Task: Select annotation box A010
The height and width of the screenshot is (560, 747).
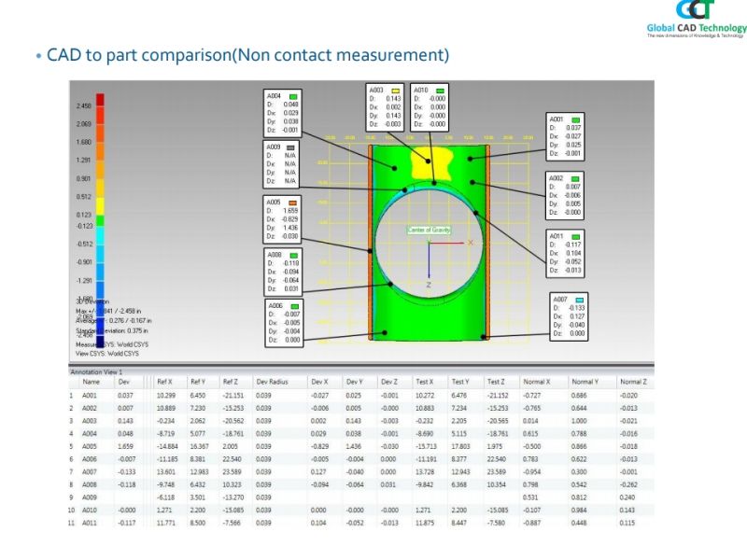Action: point(430,107)
